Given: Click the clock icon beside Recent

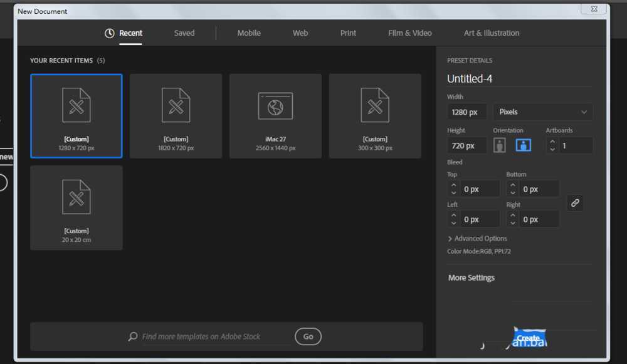Looking at the screenshot, I should click(110, 33).
